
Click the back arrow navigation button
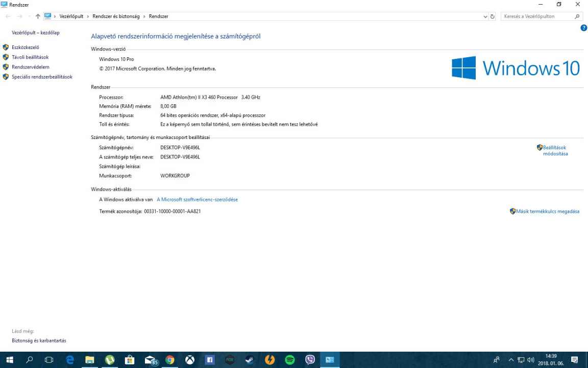(8, 16)
